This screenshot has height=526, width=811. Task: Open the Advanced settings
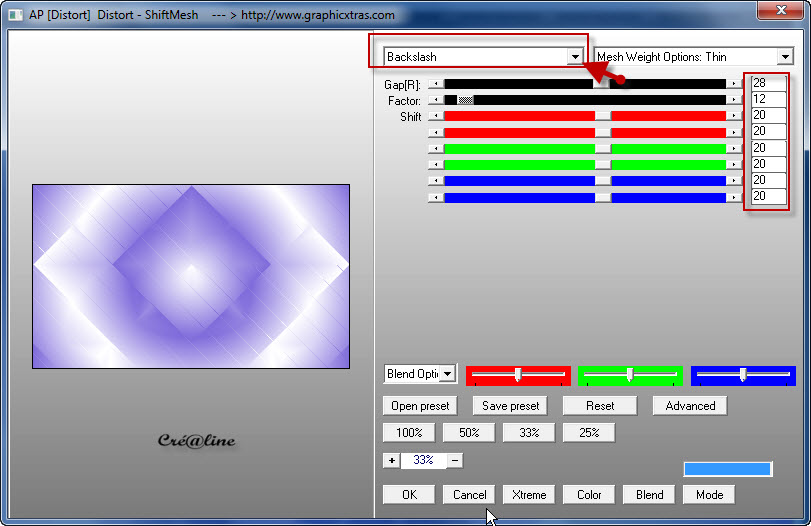click(x=690, y=406)
